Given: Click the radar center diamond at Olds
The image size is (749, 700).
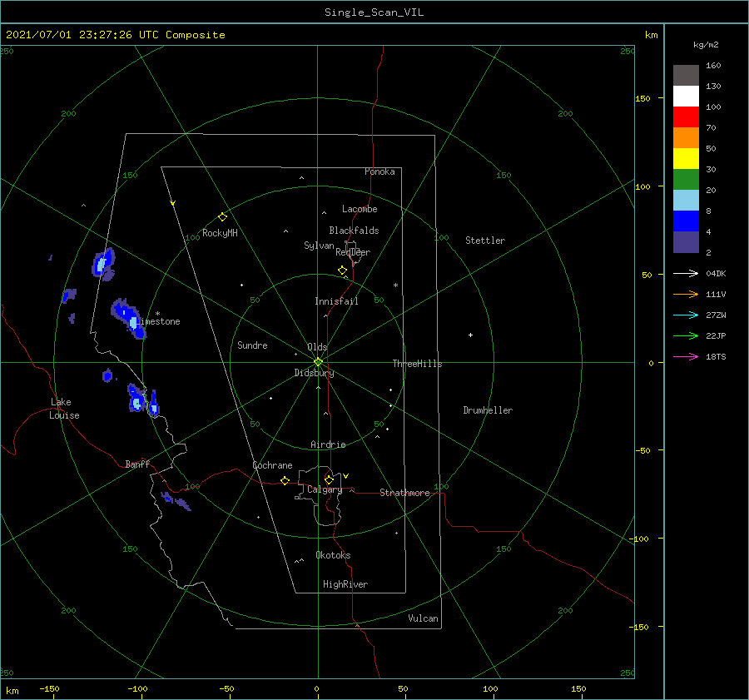Looking at the screenshot, I should coord(318,362).
